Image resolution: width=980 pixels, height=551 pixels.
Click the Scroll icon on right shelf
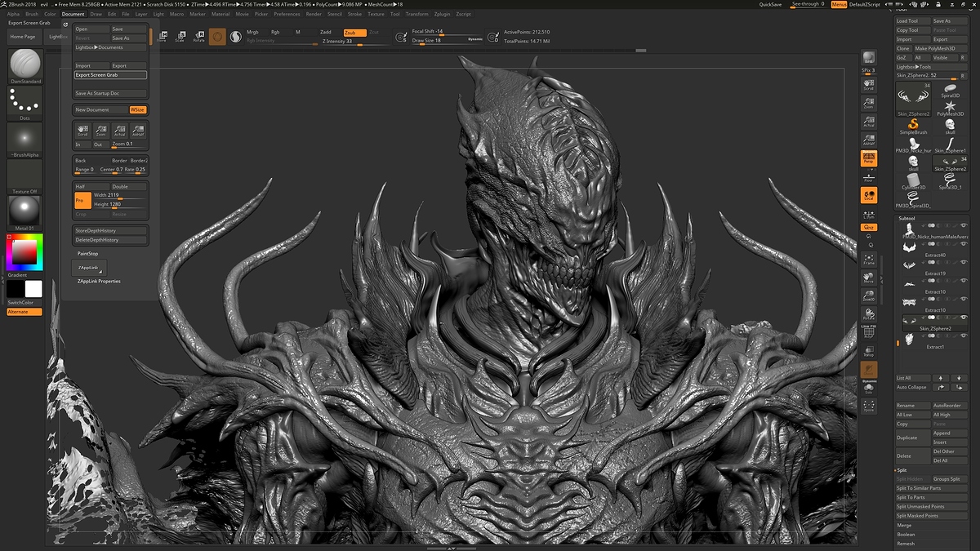(869, 84)
